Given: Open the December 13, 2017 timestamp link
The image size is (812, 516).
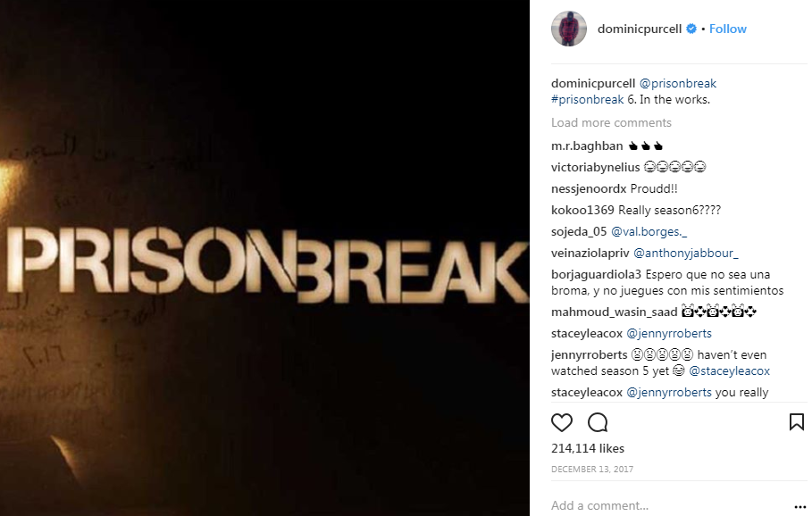Looking at the screenshot, I should pyautogui.click(x=592, y=469).
